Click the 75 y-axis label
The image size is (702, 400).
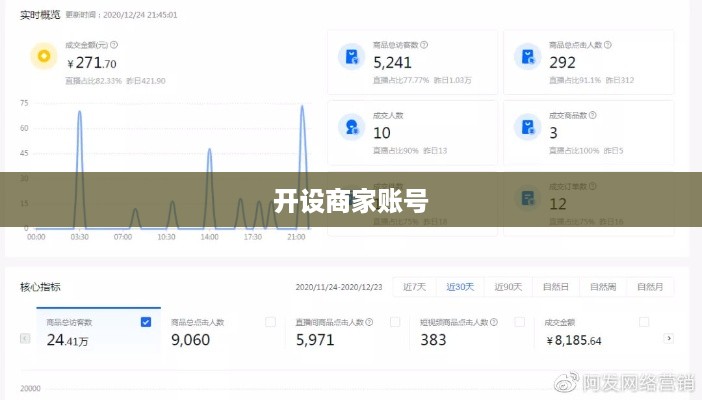(24, 103)
